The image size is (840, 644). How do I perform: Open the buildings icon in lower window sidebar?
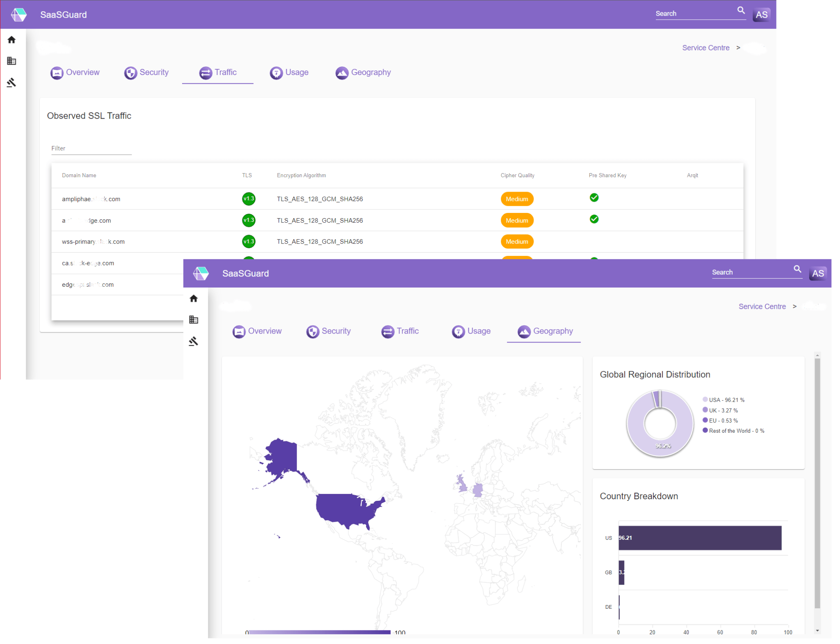pos(194,320)
